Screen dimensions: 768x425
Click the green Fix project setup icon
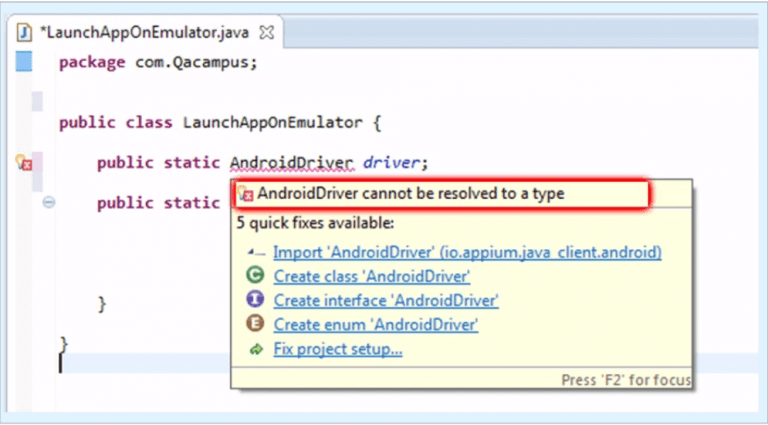click(255, 349)
